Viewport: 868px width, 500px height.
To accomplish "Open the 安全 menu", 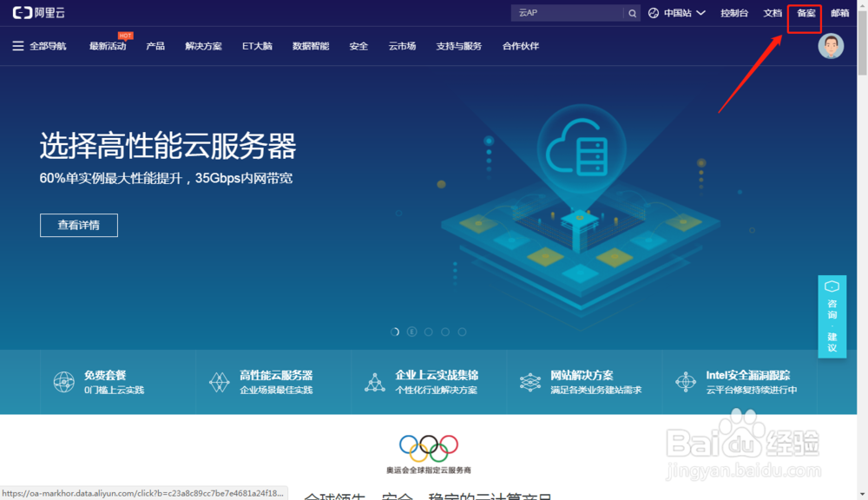I will coord(358,46).
